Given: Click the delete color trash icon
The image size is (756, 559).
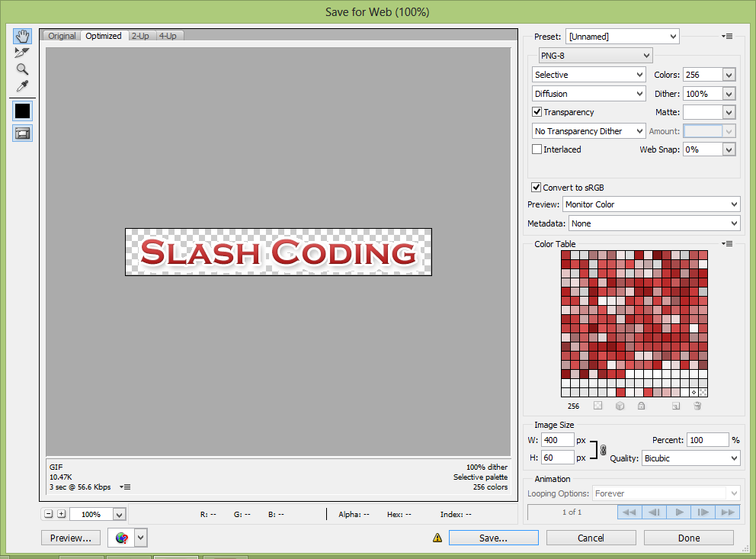Looking at the screenshot, I should pyautogui.click(x=697, y=406).
